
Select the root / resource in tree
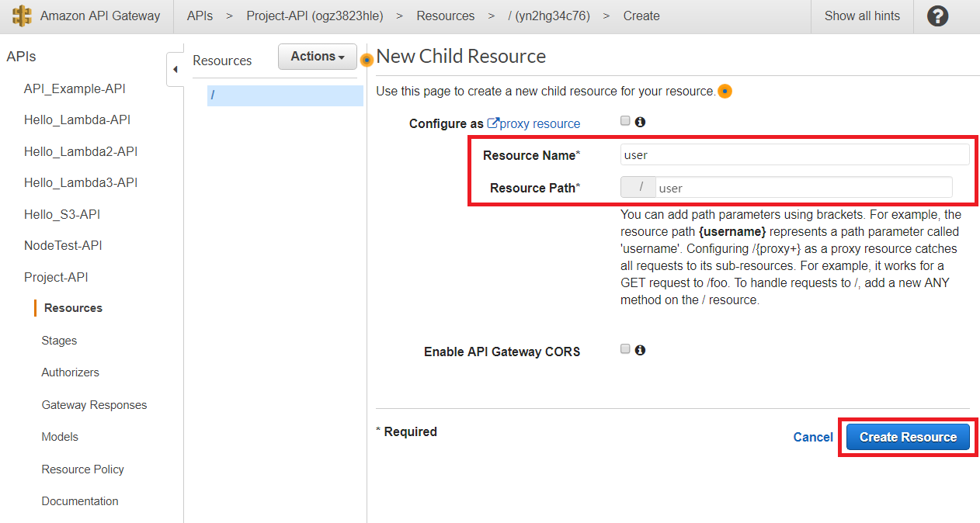285,95
